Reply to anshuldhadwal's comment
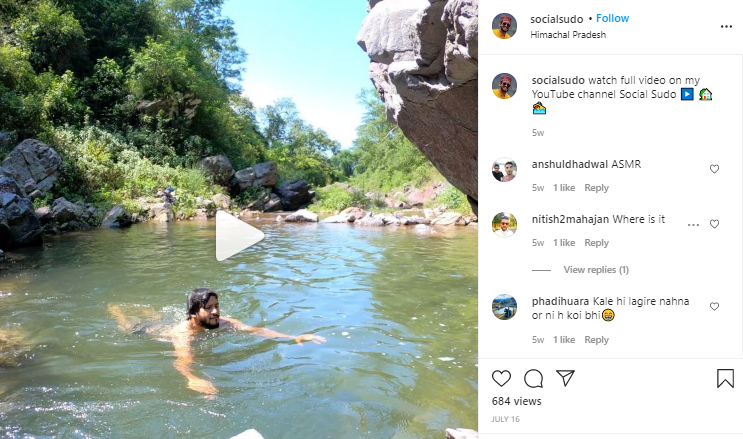This screenshot has height=439, width=743. click(x=596, y=188)
